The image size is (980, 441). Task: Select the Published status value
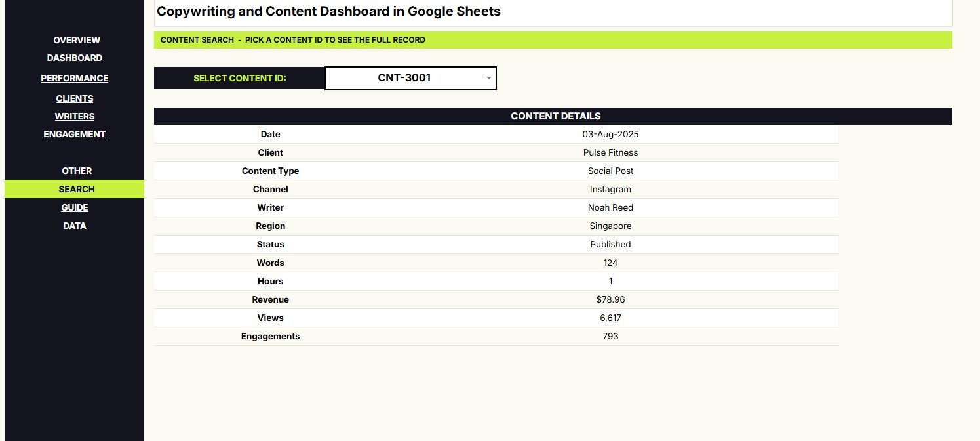pyautogui.click(x=610, y=244)
